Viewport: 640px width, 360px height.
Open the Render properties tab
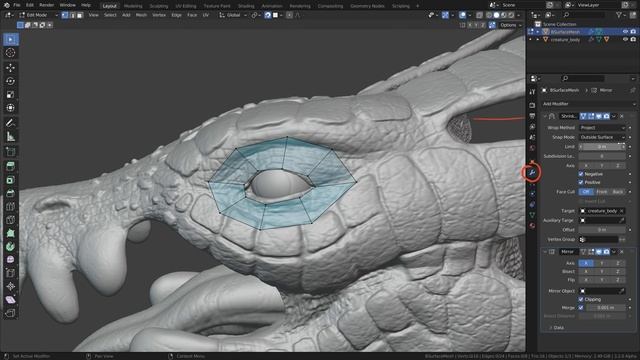coord(532,105)
